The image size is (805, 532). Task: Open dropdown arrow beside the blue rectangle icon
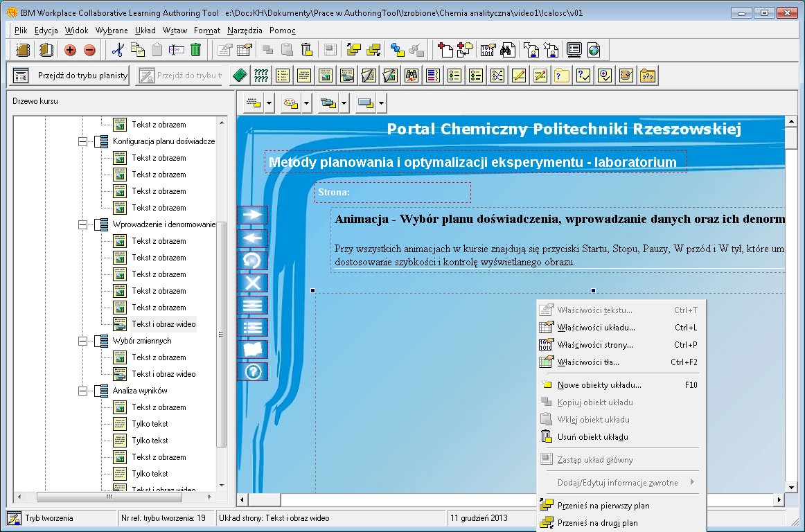point(382,103)
